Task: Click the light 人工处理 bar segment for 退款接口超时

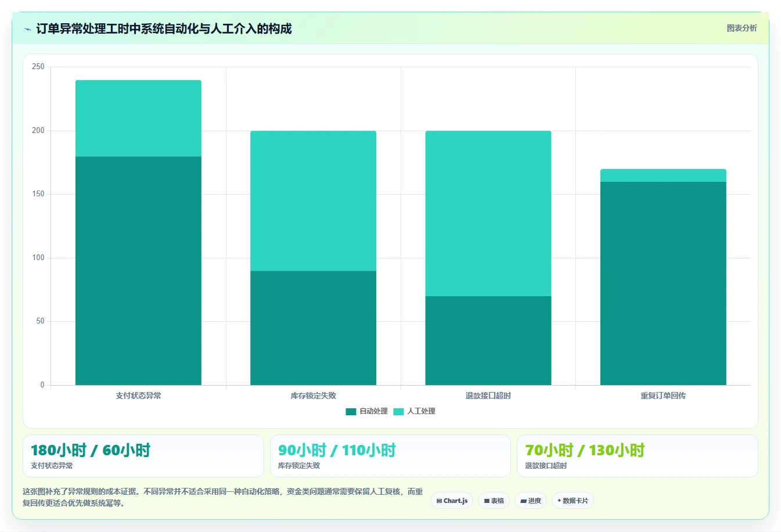Action: (x=488, y=214)
